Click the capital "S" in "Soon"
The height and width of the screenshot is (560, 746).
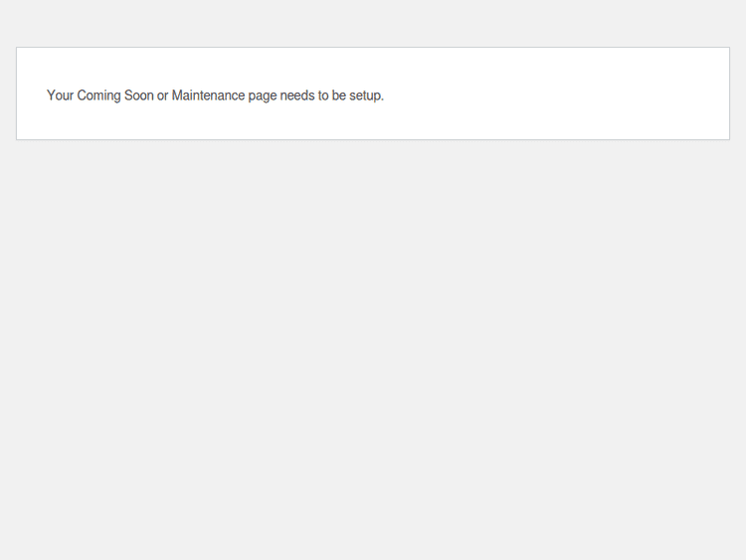click(x=129, y=95)
